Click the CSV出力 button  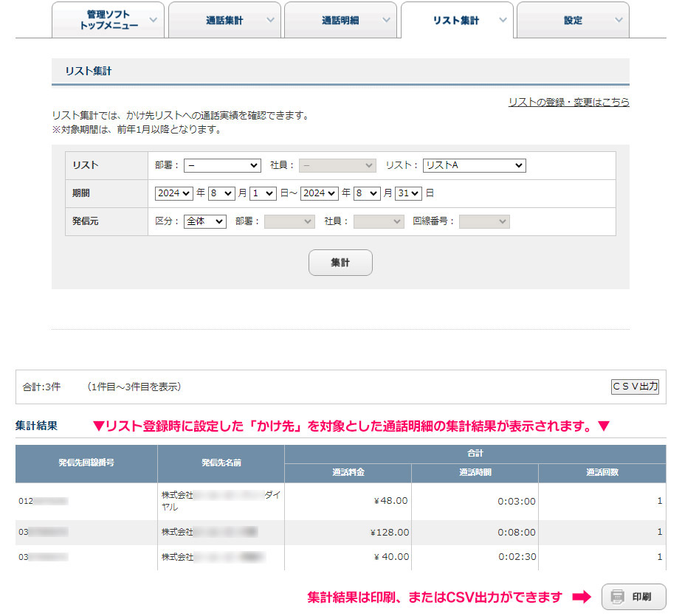635,387
